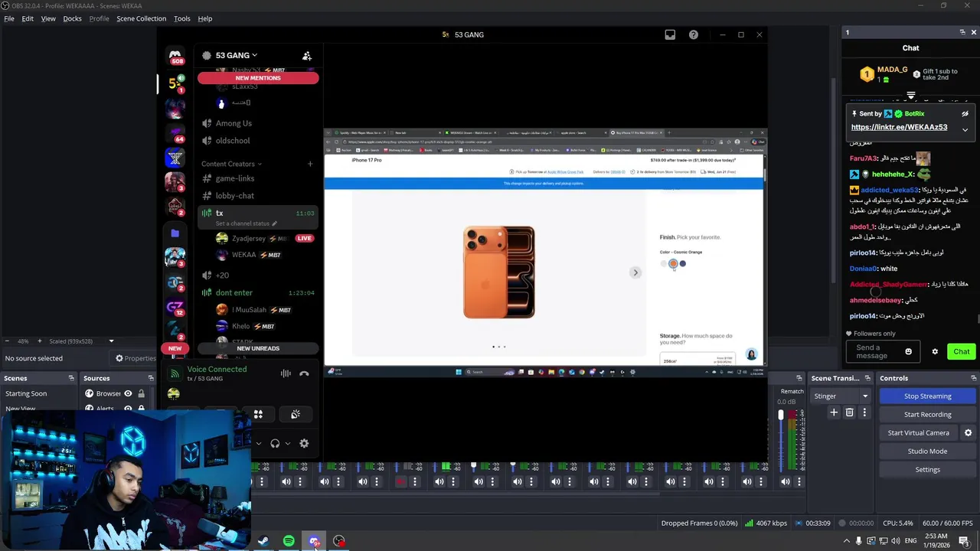This screenshot has height=551, width=980.
Task: Toggle lock on Browser source
Action: pyautogui.click(x=141, y=393)
